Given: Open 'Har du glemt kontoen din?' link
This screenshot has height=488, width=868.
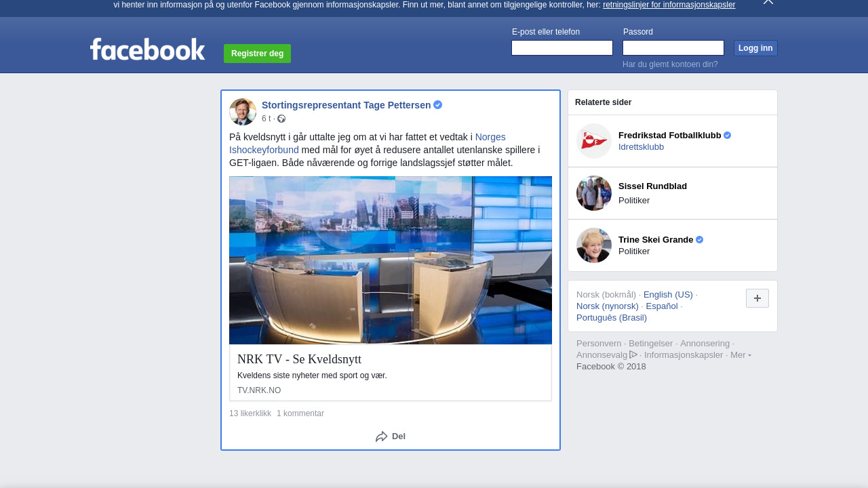Looking at the screenshot, I should 670,64.
